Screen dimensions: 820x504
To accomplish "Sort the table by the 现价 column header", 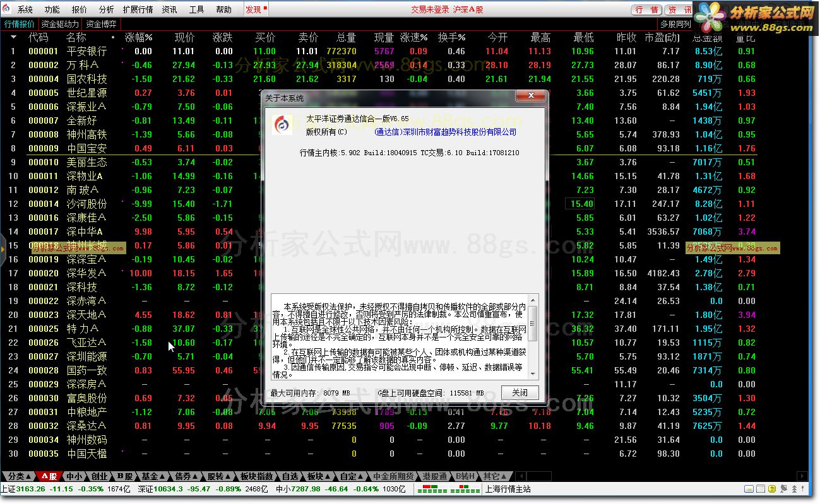I will coord(184,37).
